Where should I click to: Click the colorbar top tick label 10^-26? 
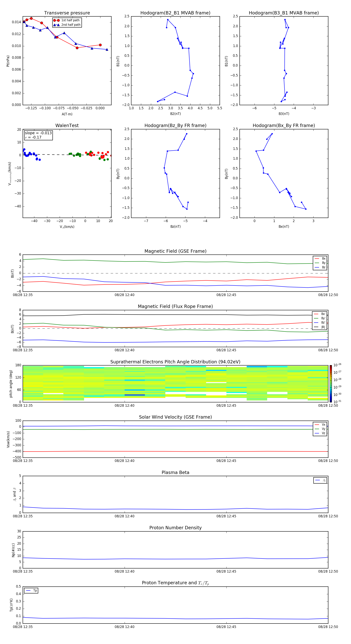pyautogui.click(x=337, y=365)
